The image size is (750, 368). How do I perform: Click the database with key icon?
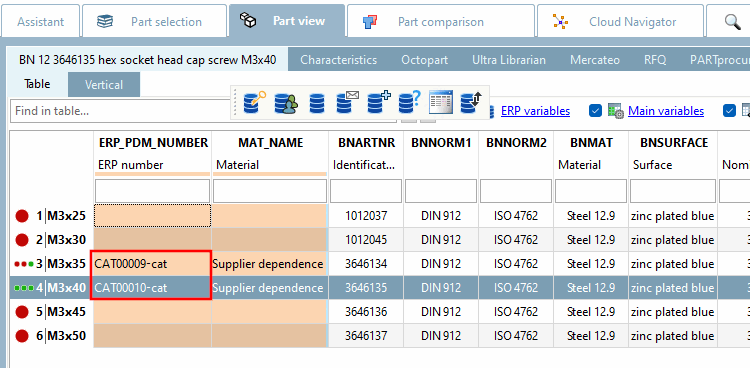click(254, 102)
